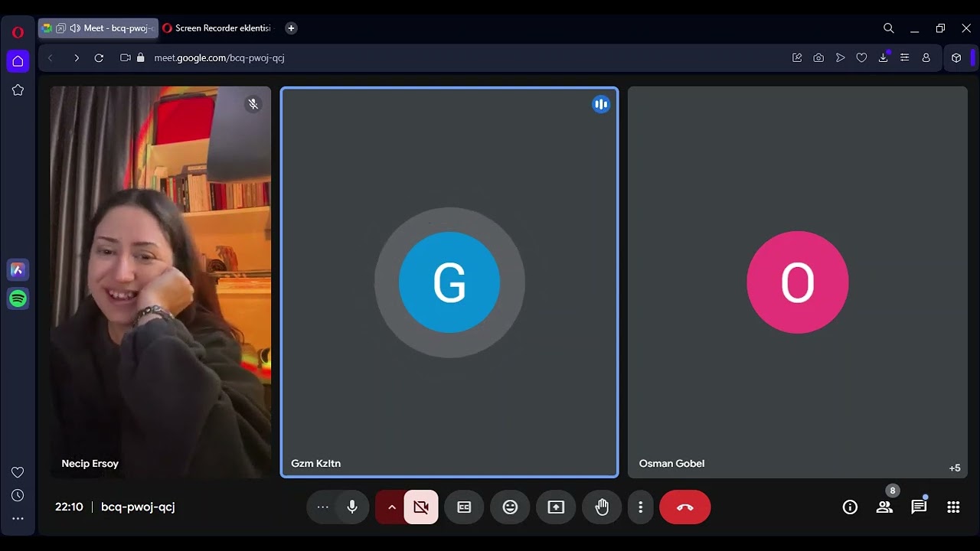Viewport: 980px width, 551px height.
Task: Open a new browser tab with the plus button
Action: click(291, 28)
